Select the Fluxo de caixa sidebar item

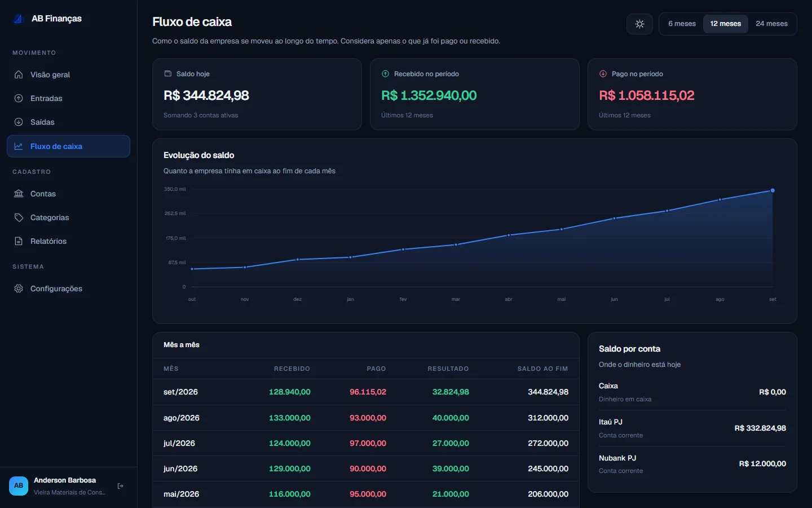click(x=68, y=146)
